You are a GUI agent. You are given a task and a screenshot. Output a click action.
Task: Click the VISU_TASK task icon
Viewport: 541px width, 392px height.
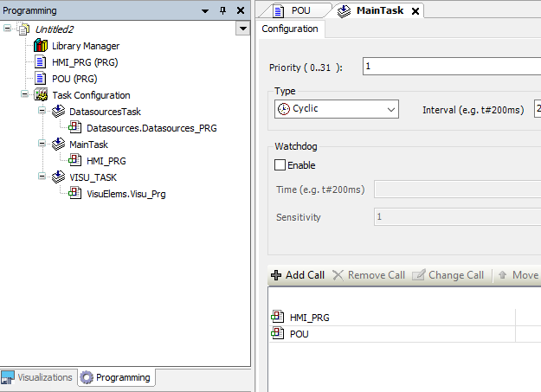58,177
